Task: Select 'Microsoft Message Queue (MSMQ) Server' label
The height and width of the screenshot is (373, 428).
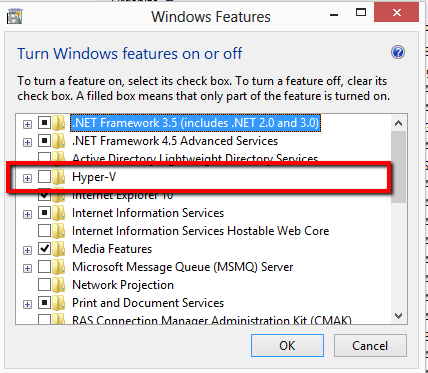Action: (x=183, y=267)
